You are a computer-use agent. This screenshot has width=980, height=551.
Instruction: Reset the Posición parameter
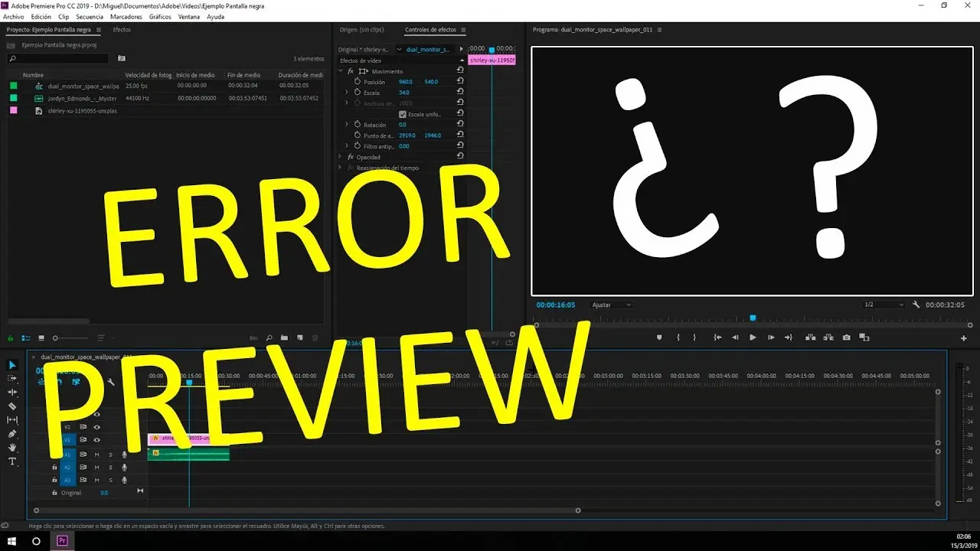click(x=460, y=81)
